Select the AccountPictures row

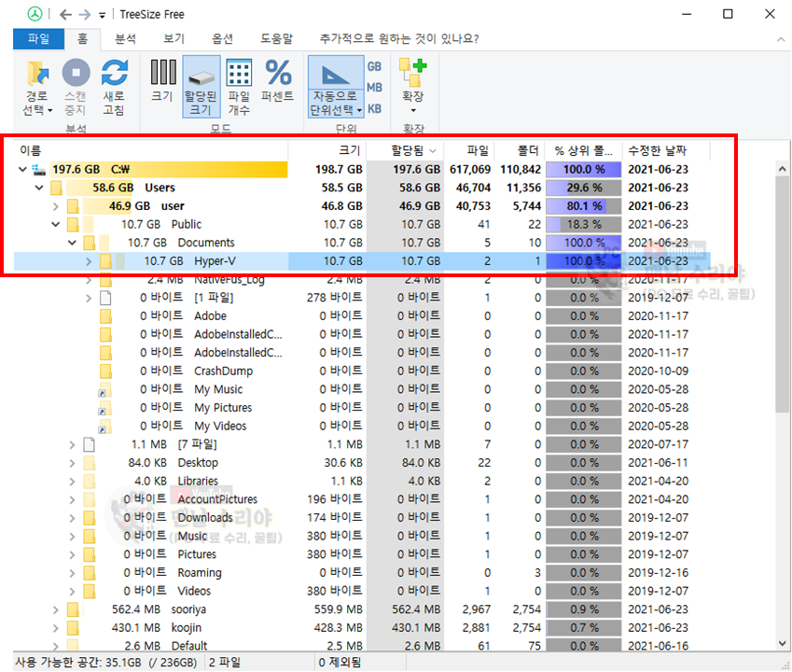click(362, 499)
